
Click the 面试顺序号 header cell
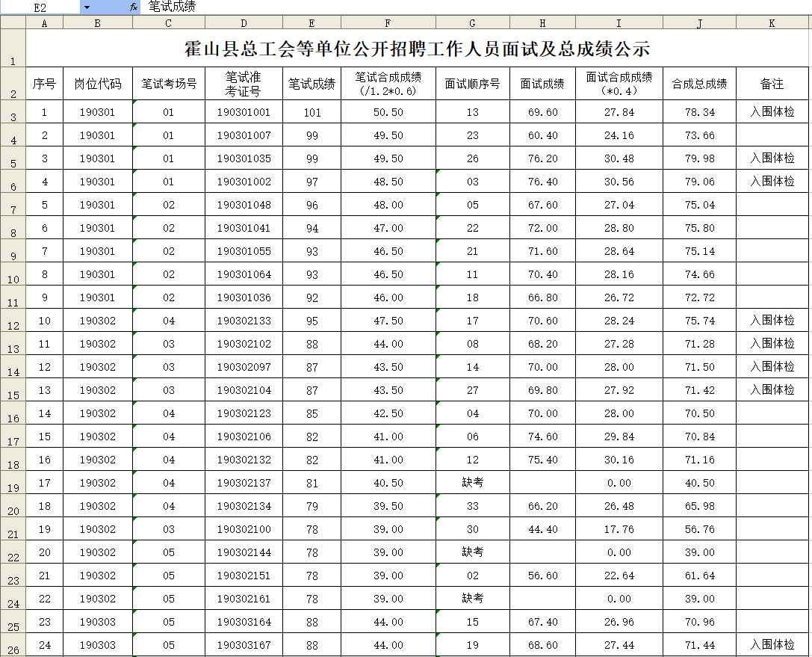(473, 84)
